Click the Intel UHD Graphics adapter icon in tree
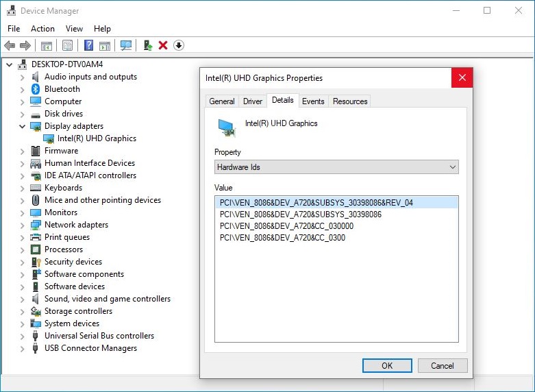This screenshot has width=535, height=392. pos(49,138)
